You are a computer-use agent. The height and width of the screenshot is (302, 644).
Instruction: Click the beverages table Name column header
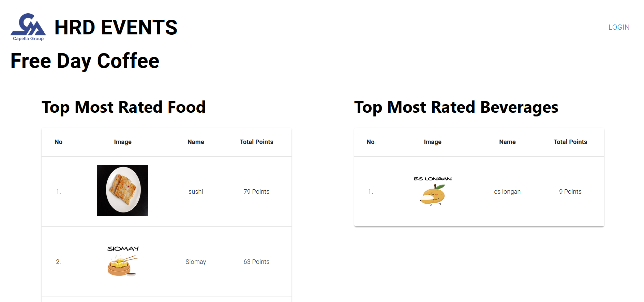pos(507,142)
